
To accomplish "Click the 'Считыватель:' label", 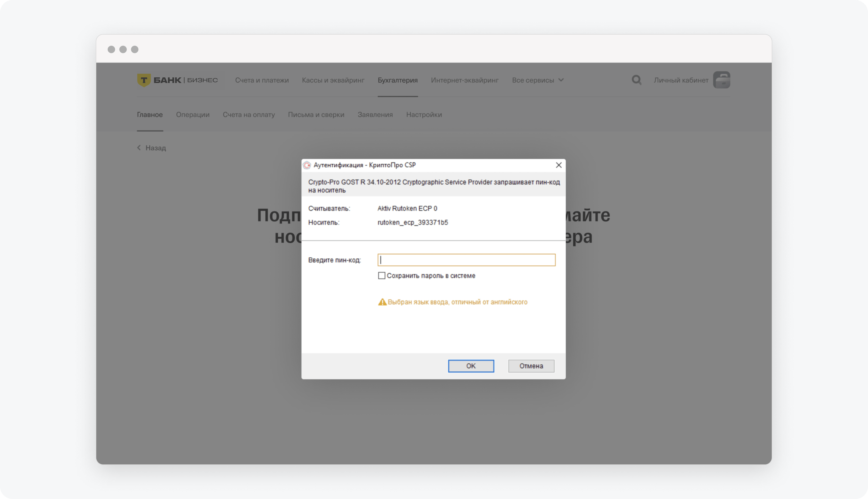I will tap(329, 208).
